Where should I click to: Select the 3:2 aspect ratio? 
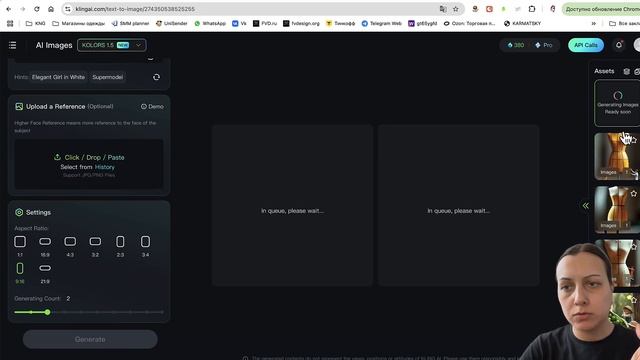pos(95,246)
